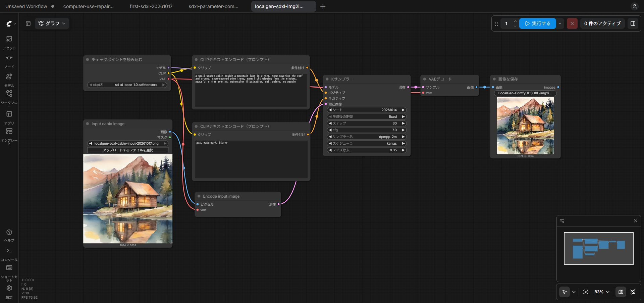Click the negative prompt text box
644x303 pixels.
[251, 159]
